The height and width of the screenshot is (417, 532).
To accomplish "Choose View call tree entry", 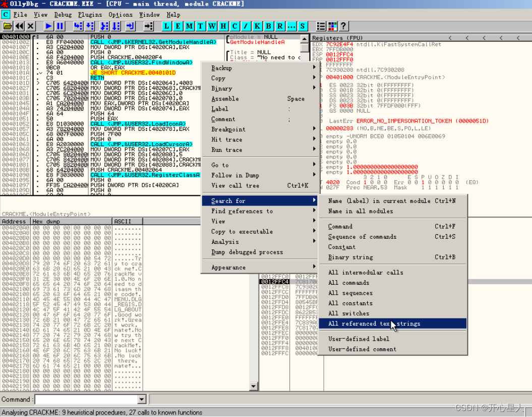I will coord(260,185).
